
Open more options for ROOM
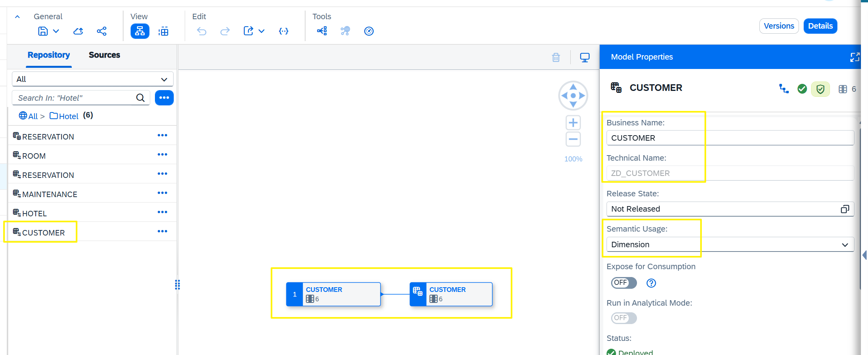(x=162, y=154)
